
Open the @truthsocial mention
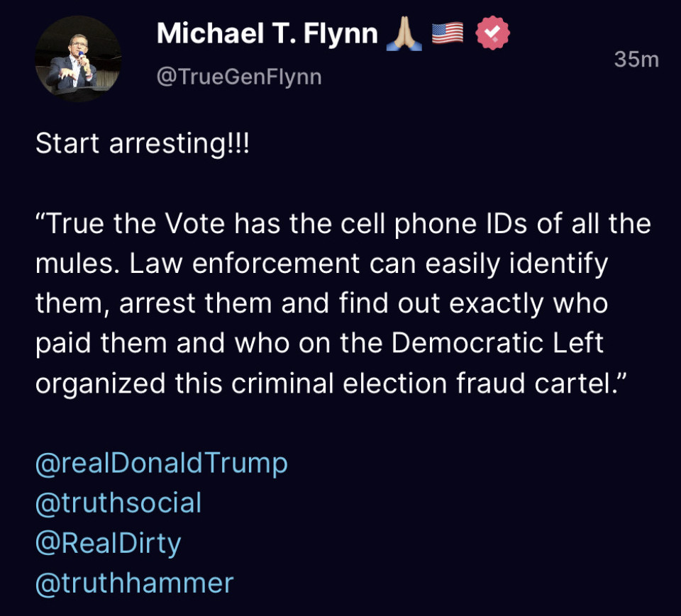point(118,503)
